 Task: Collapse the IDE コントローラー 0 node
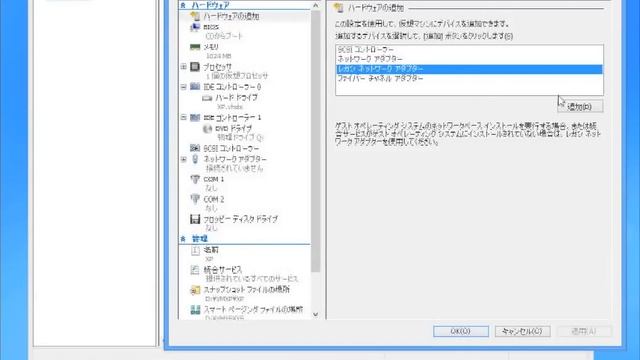[184, 87]
